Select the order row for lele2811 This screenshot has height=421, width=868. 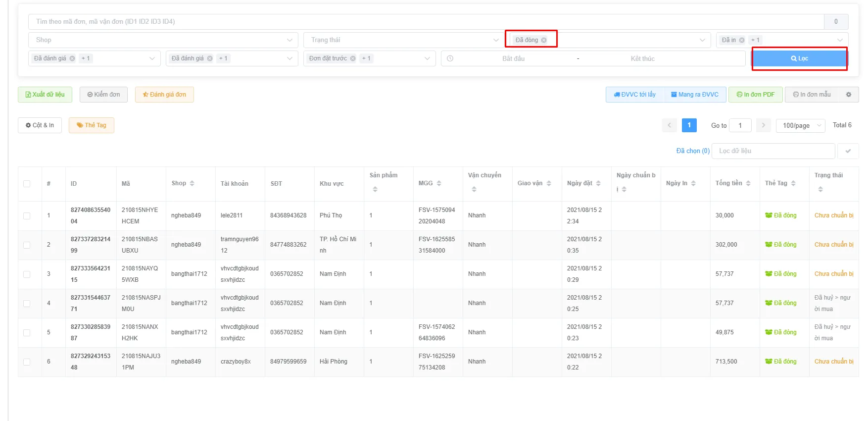(x=27, y=216)
